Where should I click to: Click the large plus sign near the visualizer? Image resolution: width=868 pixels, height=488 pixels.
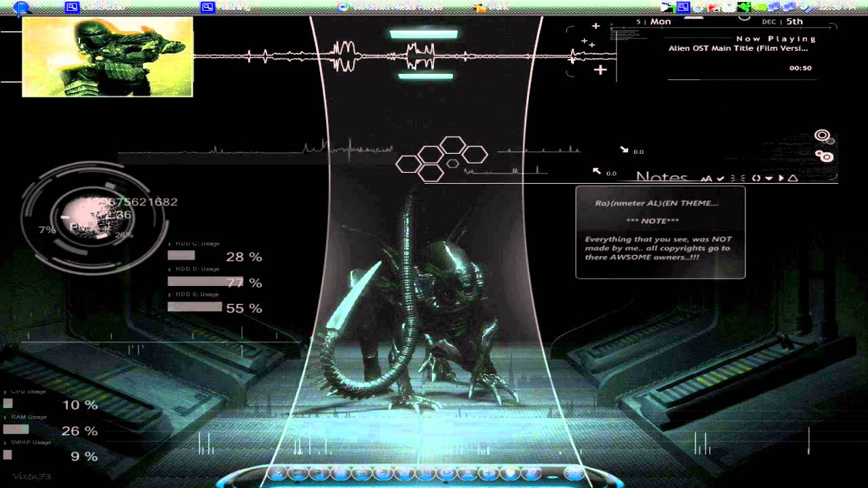tap(600, 69)
